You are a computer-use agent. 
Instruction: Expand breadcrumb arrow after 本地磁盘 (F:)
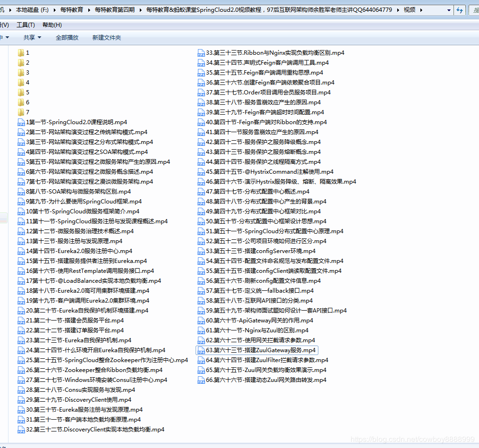[x=54, y=10]
